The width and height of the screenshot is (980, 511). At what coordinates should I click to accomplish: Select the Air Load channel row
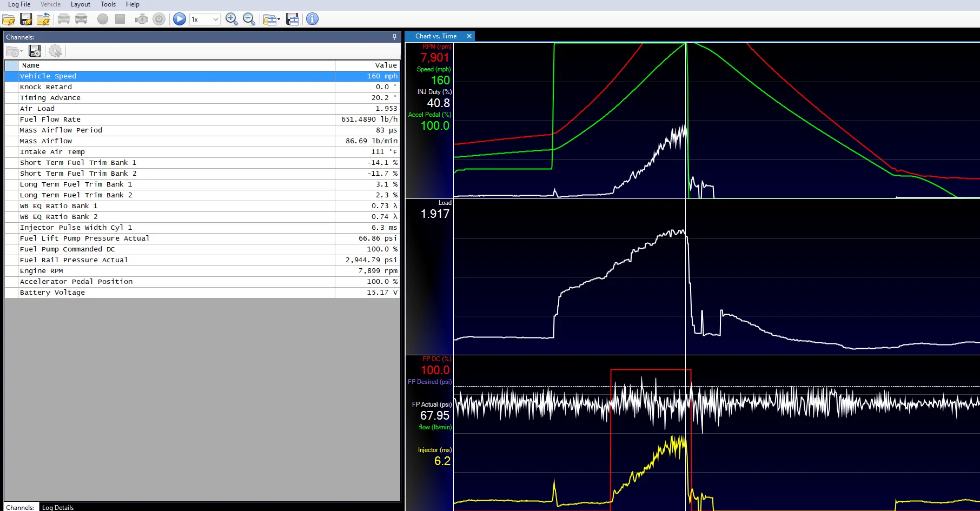202,109
